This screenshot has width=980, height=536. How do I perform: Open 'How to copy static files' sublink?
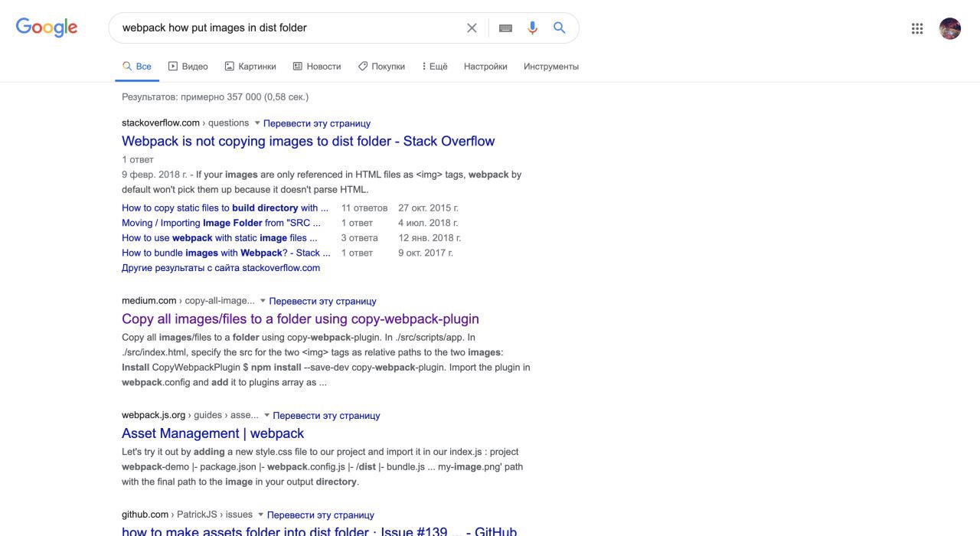coord(225,208)
